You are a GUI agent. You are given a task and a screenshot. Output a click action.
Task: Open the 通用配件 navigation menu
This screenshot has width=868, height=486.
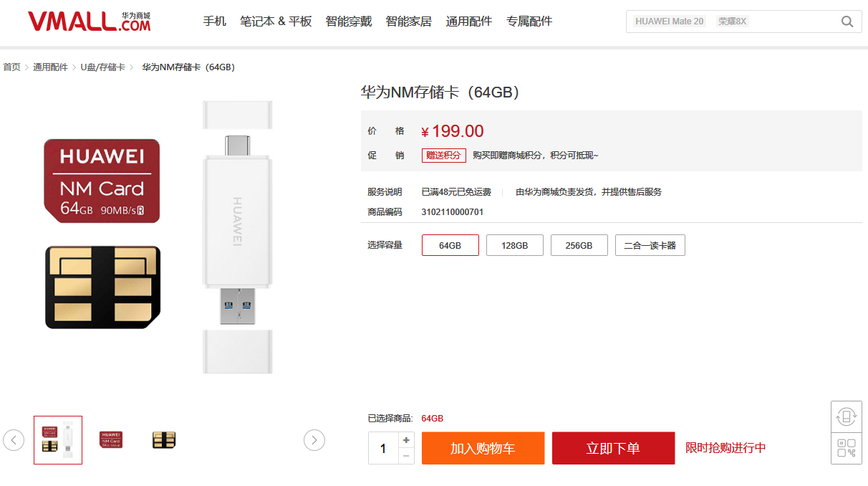pyautogui.click(x=468, y=22)
